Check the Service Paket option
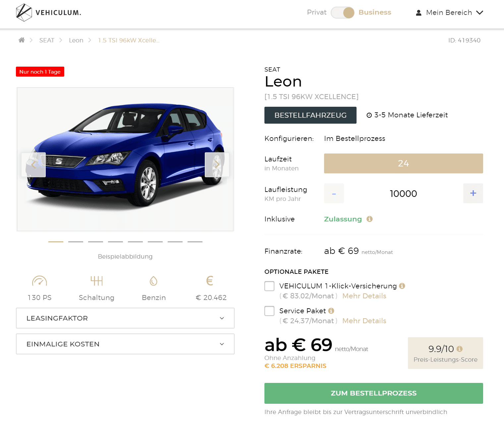504x422 pixels. tap(269, 311)
